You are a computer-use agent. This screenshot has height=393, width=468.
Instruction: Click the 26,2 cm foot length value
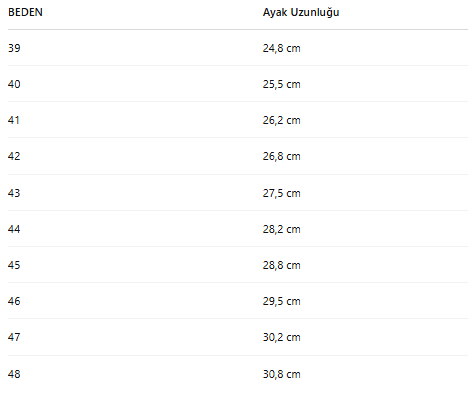(281, 120)
